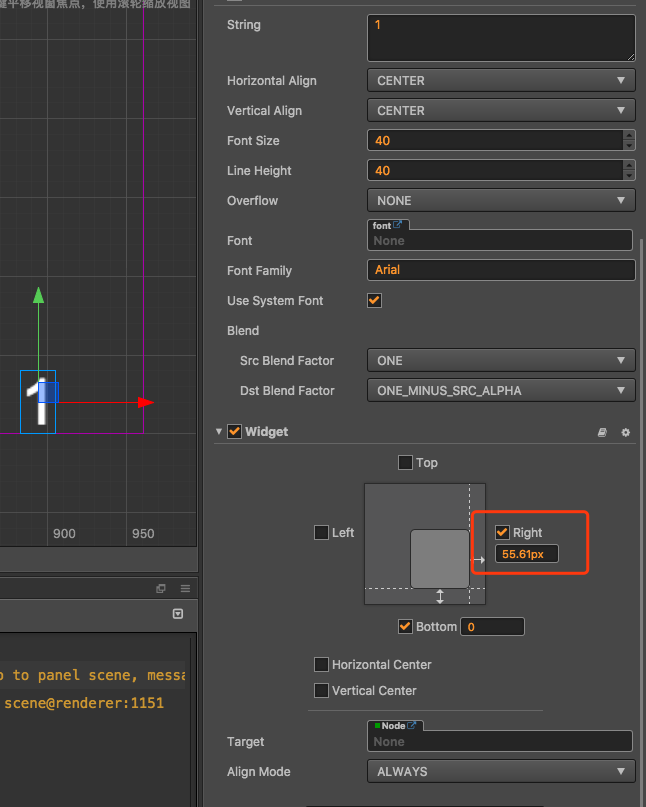Open the console panel hamburger menu
646x807 pixels.
click(185, 588)
